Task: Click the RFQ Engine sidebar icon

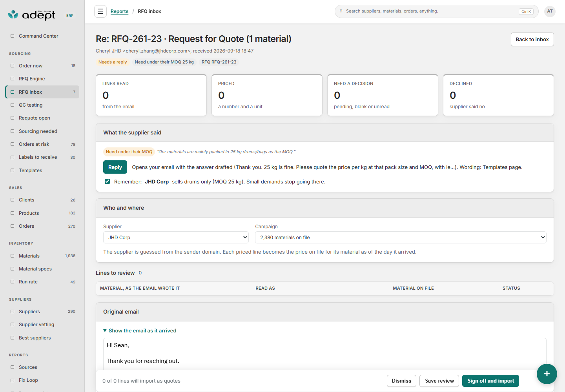Action: (x=12, y=79)
